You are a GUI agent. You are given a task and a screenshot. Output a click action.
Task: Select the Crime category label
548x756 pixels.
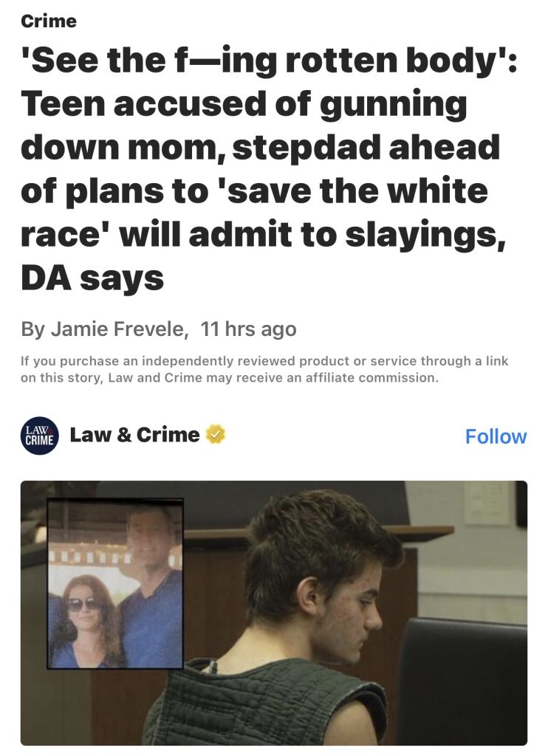tap(49, 21)
